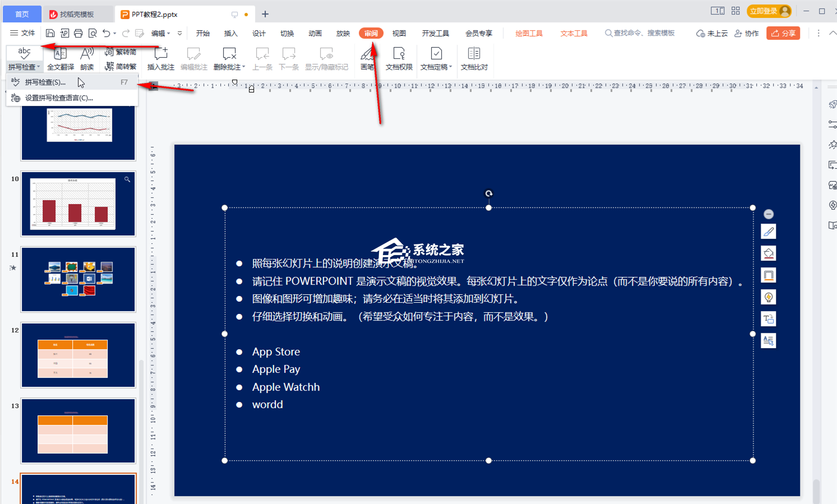This screenshot has width=837, height=504.
Task: Click the 'Apple Watchh' bullet text
Action: [286, 387]
